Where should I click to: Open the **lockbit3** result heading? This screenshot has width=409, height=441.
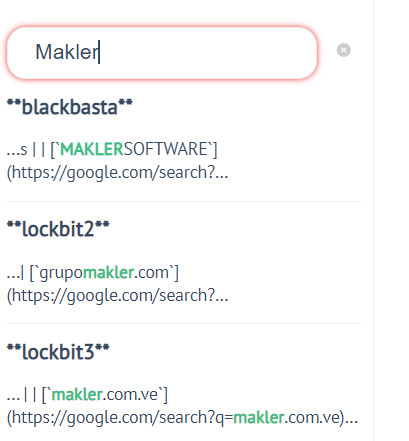pos(58,352)
